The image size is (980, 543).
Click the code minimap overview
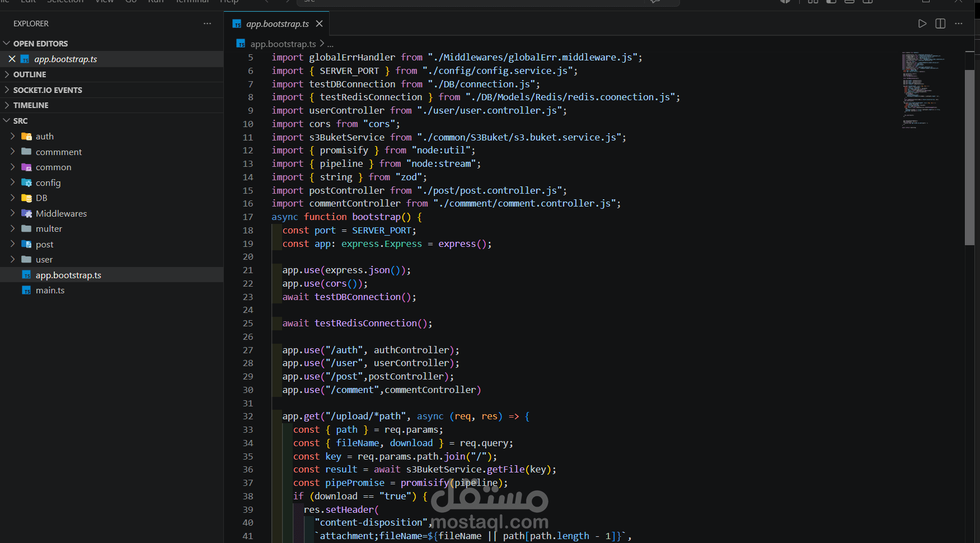(923, 90)
